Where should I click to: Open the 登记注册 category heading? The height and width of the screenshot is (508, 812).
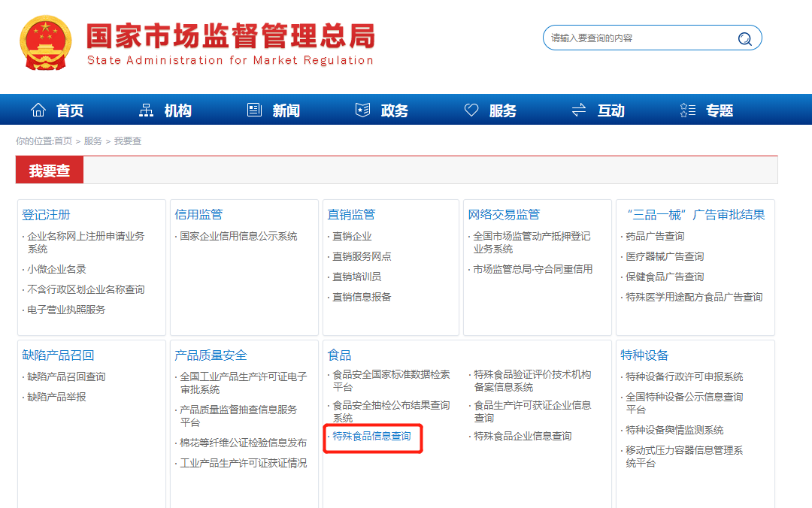46,214
